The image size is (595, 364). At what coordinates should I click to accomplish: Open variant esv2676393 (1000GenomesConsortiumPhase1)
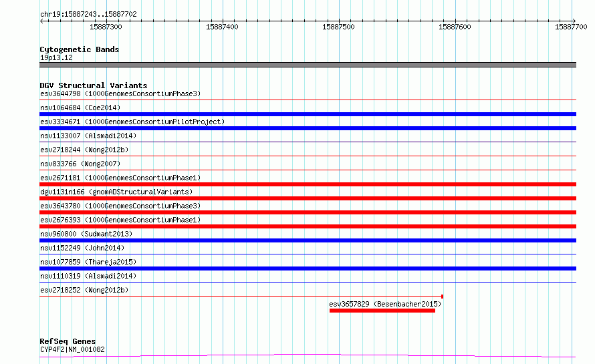120,220
